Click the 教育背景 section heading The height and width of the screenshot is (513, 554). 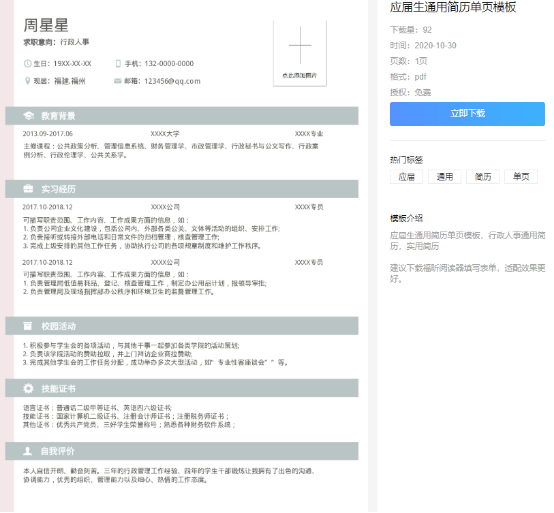pos(58,116)
